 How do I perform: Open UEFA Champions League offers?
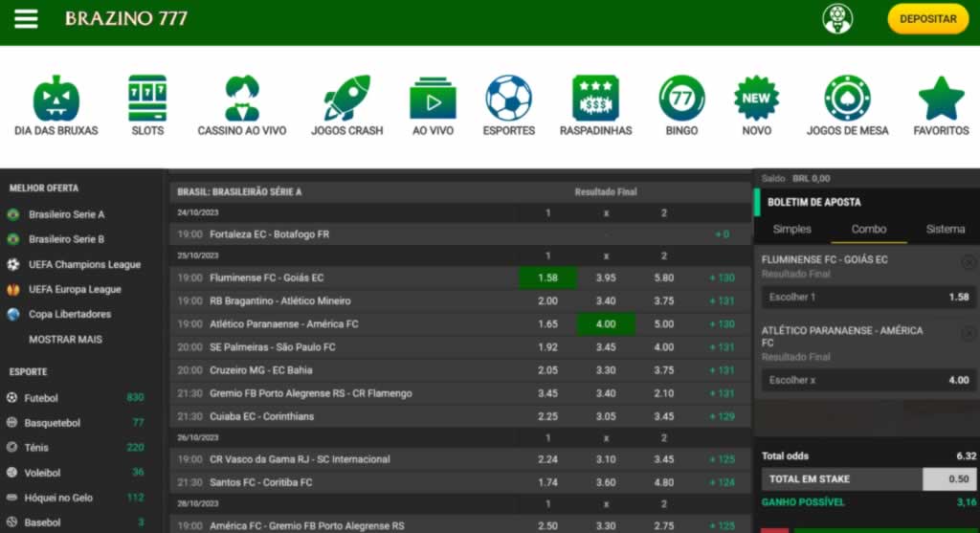[x=84, y=264]
